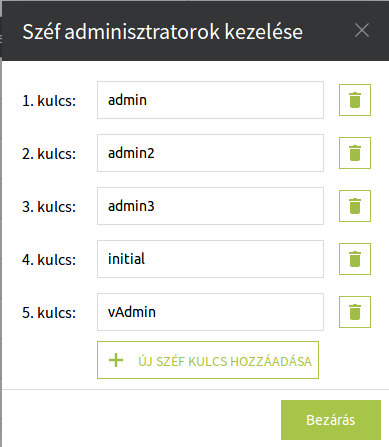Delete the 1. kulcs admin entry

[355, 100]
